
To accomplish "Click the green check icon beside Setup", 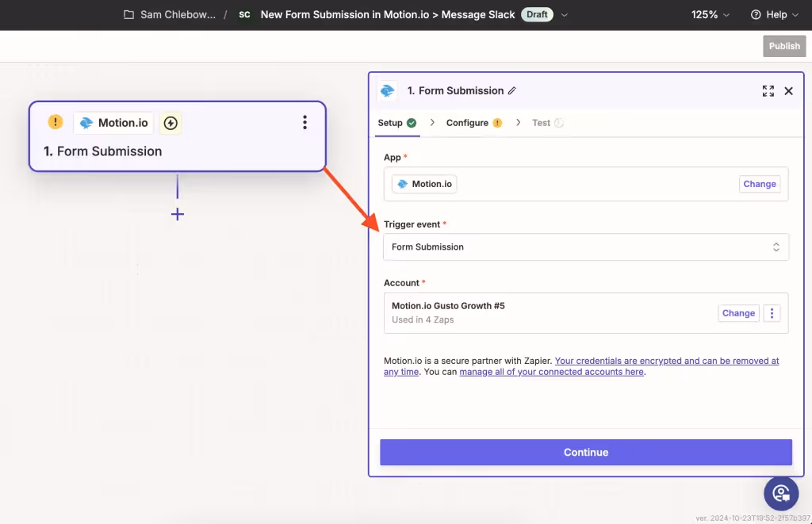I will (x=412, y=123).
